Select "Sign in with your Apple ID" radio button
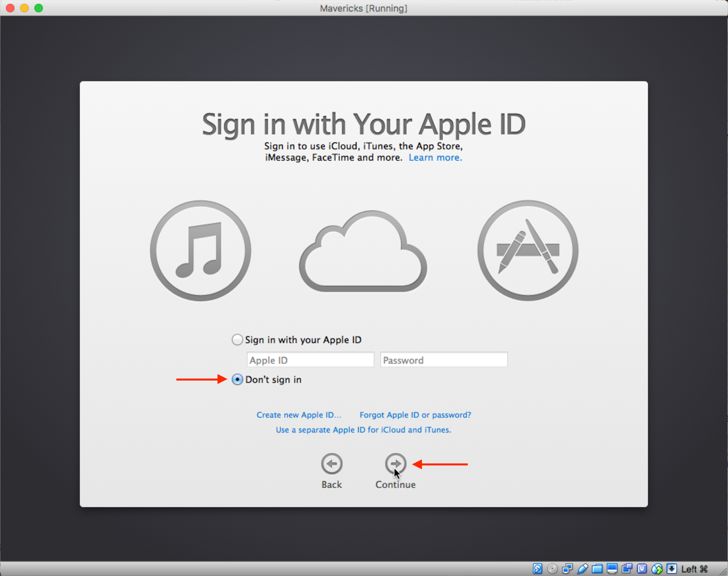Viewport: 728px width, 576px height. coord(237,340)
